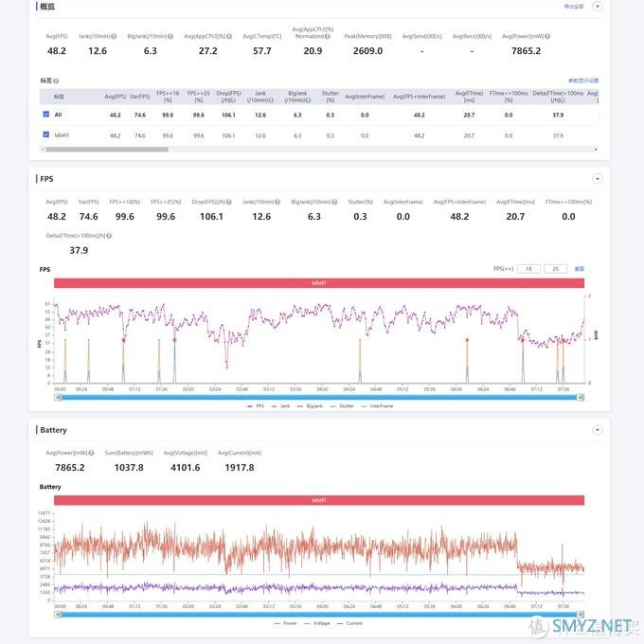Click Avg(FPS+InterFrame) column header in label table
The image size is (644, 644).
(420, 97)
